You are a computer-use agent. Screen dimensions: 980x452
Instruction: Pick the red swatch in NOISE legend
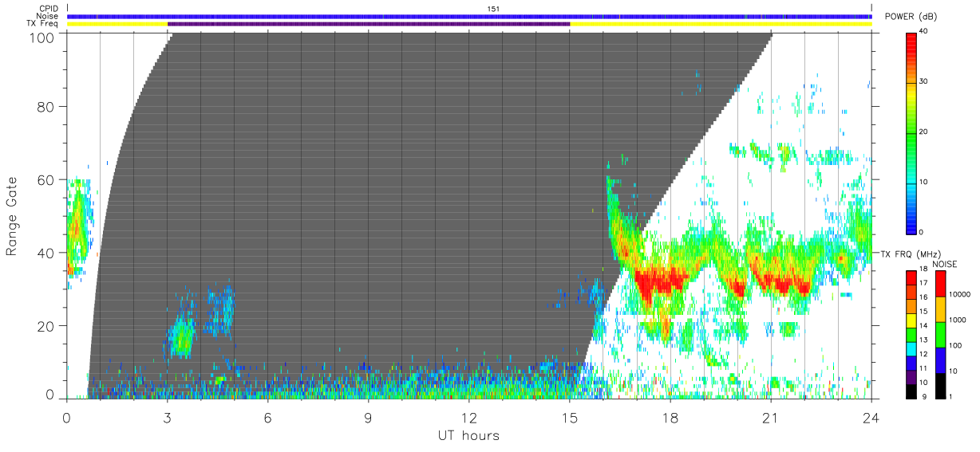941,284
